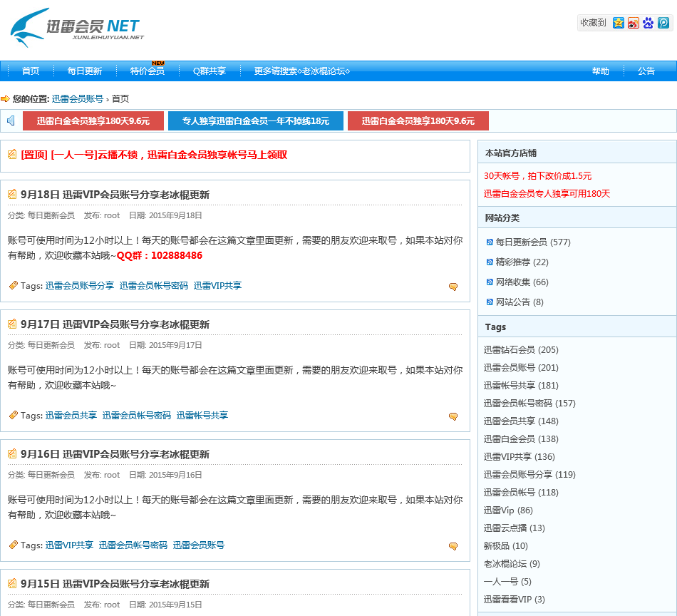This screenshot has width=677, height=616.
Task: Click 迅雷会员账号 tag in 9月16日 post
Action: point(199,545)
